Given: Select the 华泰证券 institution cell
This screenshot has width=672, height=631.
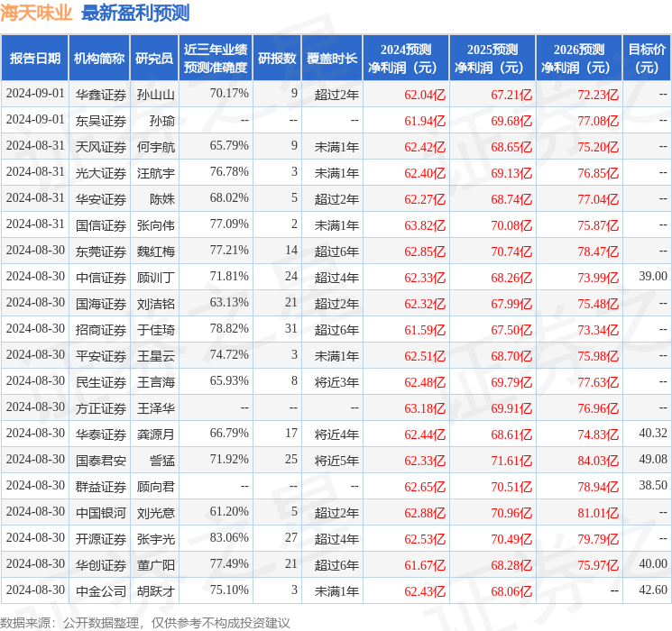Looking at the screenshot, I should tap(101, 434).
